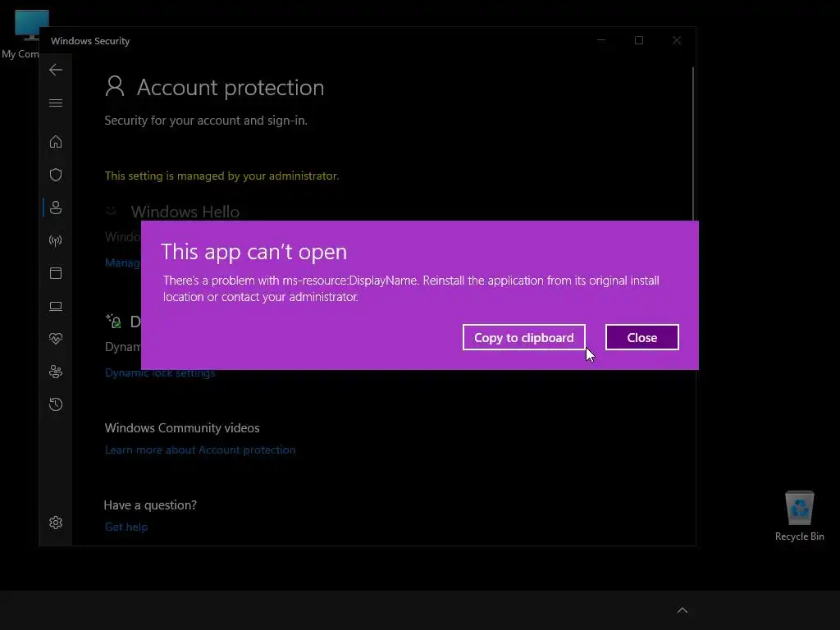The height and width of the screenshot is (630, 840).
Task: Open the hamburger navigation menu
Action: [x=56, y=103]
